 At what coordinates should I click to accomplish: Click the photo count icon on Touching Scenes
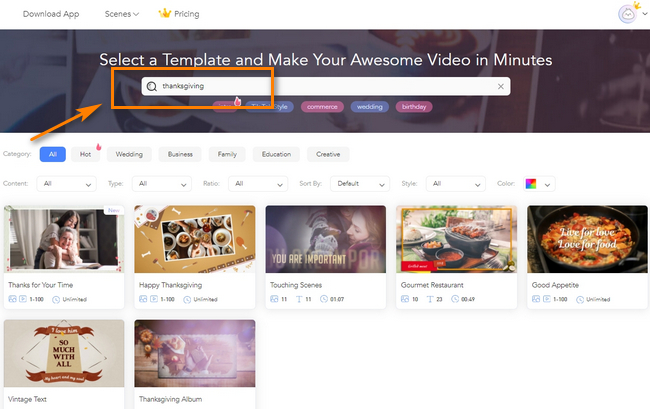pos(274,299)
